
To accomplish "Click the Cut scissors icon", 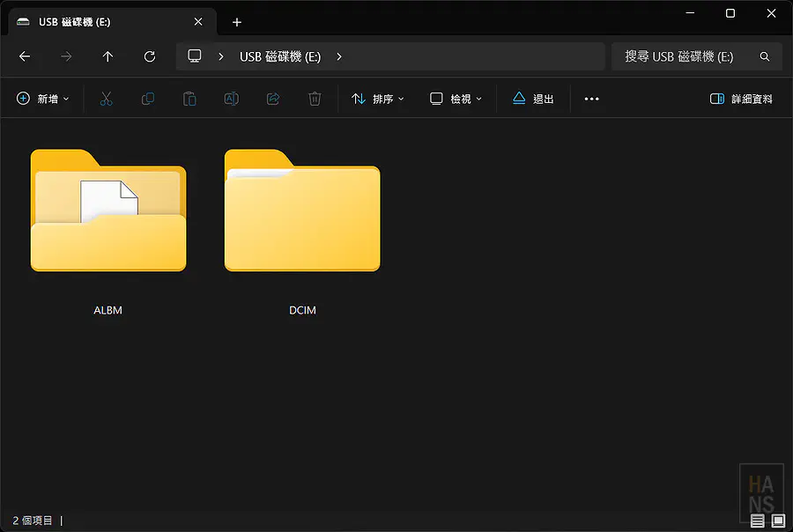I will (107, 99).
